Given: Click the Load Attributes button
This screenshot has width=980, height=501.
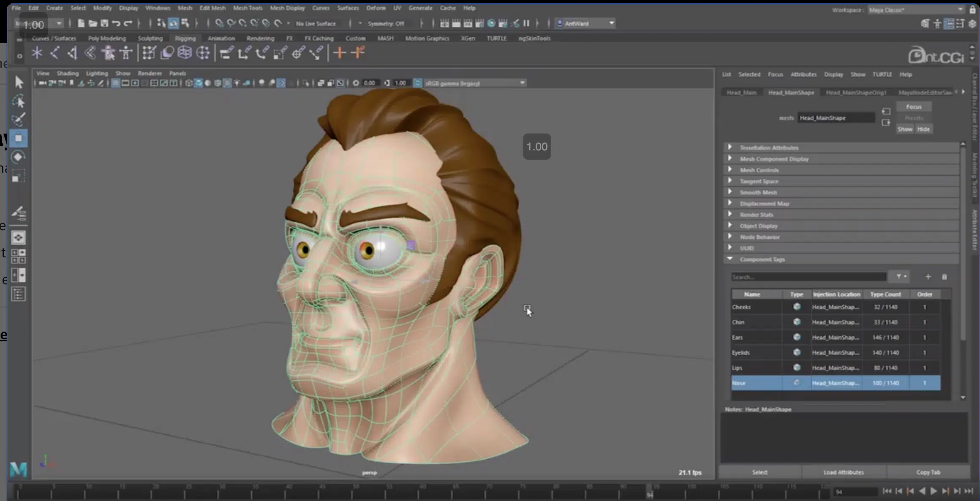Looking at the screenshot, I should click(x=843, y=472).
